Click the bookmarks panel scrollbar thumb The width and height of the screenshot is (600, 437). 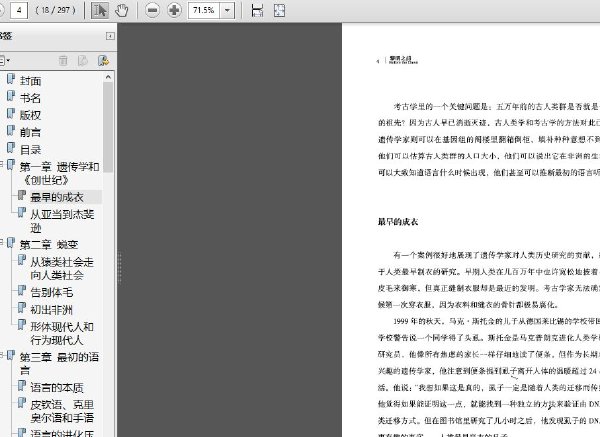[108, 127]
